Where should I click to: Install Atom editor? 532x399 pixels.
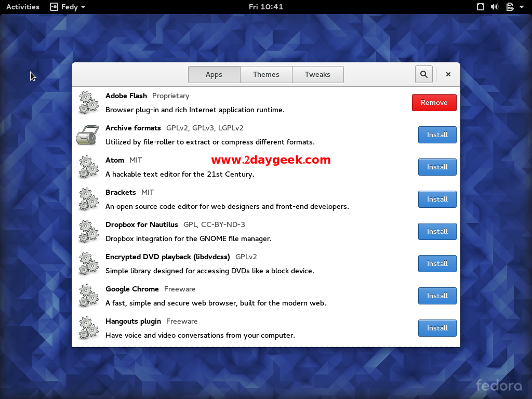(437, 167)
